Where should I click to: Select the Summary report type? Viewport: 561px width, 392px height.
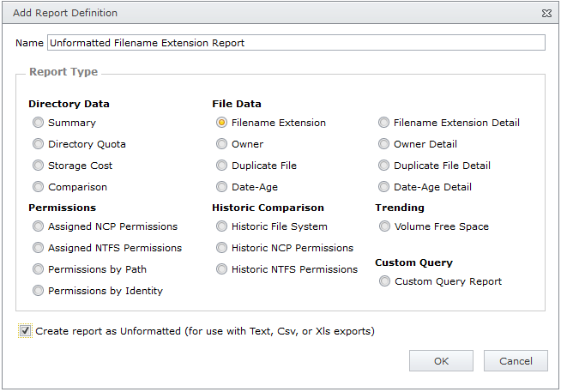38,123
